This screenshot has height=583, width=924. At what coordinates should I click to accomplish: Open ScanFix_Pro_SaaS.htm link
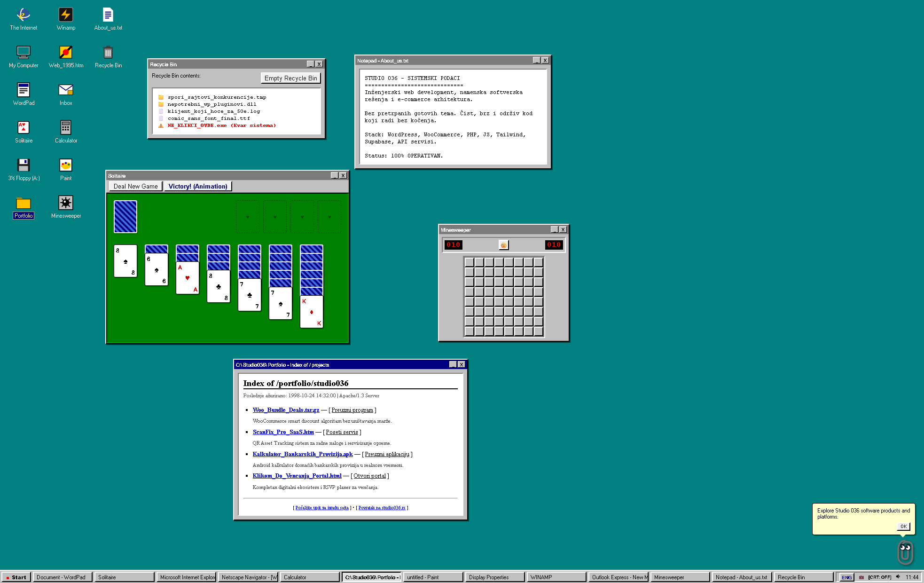(x=283, y=432)
